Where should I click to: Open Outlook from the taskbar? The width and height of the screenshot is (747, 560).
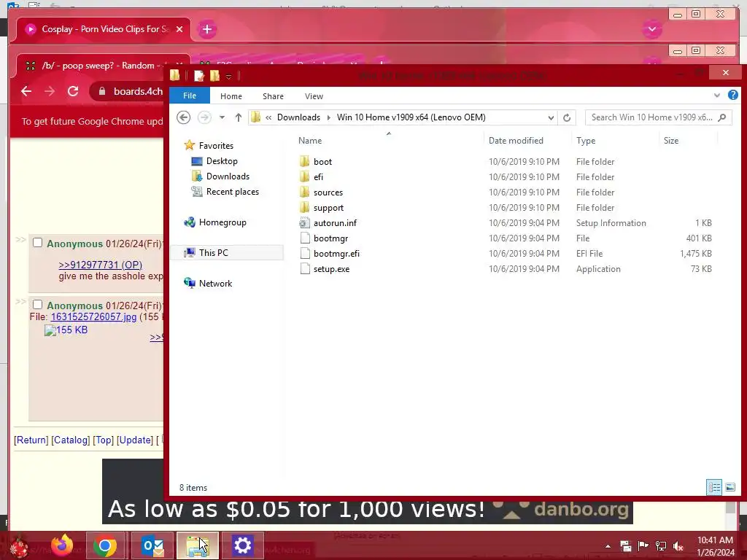[152, 545]
